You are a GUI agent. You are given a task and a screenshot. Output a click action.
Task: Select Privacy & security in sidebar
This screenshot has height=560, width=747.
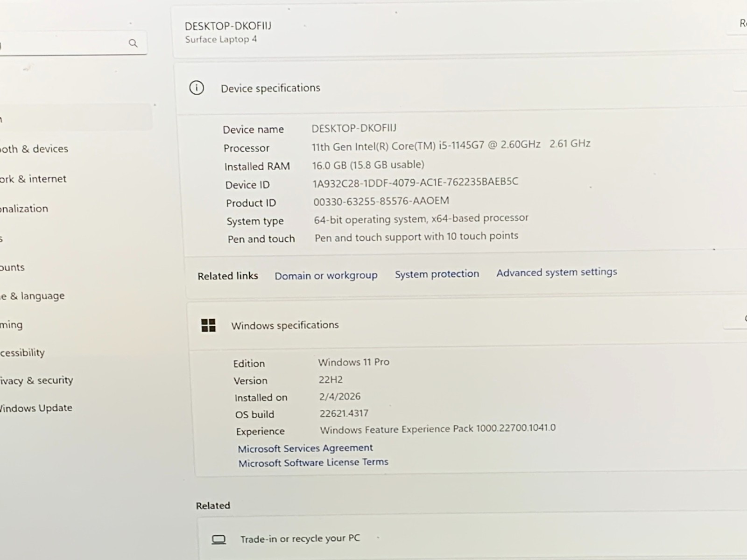pyautogui.click(x=36, y=381)
